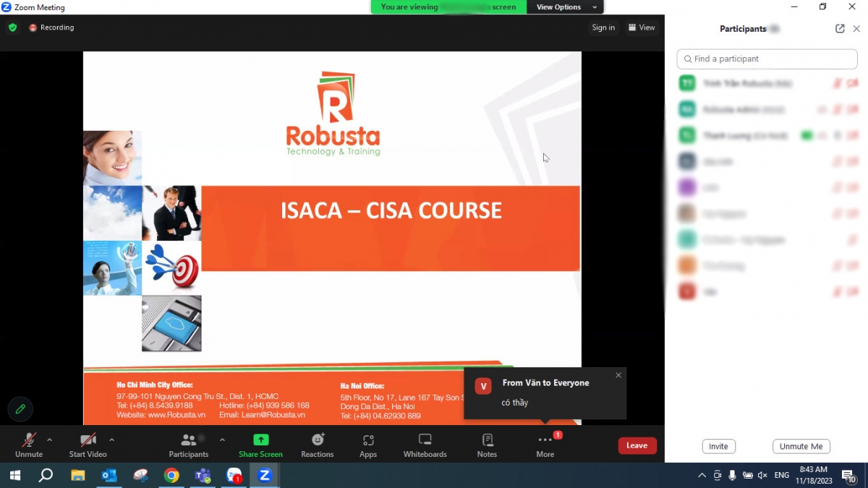Invite people to the meeting
The width and height of the screenshot is (868, 488).
718,446
